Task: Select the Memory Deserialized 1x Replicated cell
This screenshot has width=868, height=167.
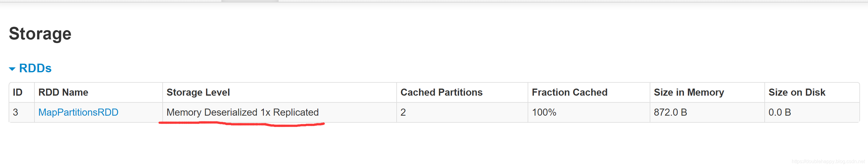Action: coord(279,112)
